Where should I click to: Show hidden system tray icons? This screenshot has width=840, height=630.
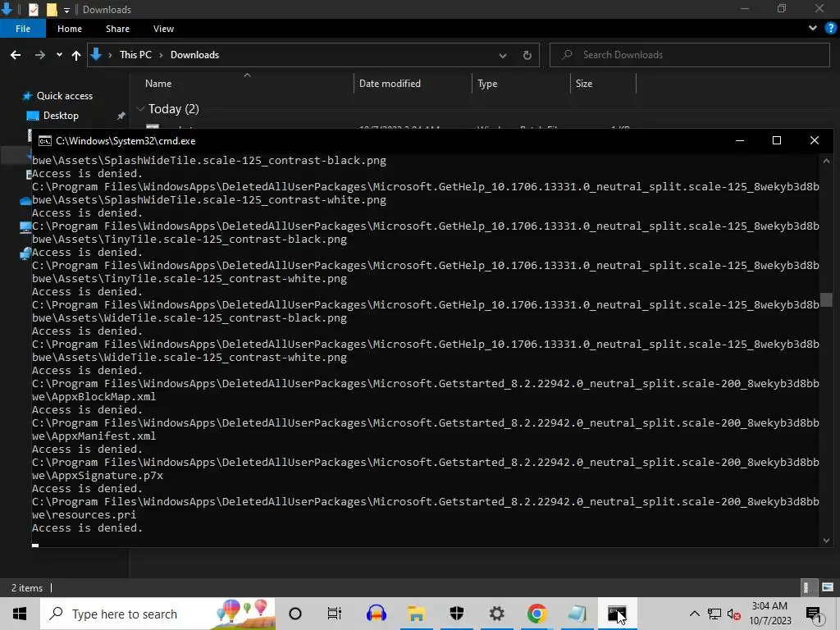694,614
